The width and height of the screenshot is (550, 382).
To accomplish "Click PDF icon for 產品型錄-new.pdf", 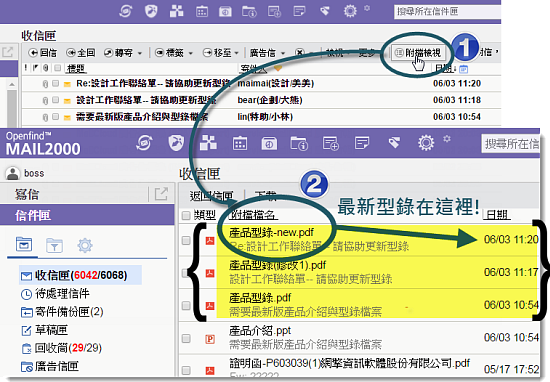I will [210, 240].
